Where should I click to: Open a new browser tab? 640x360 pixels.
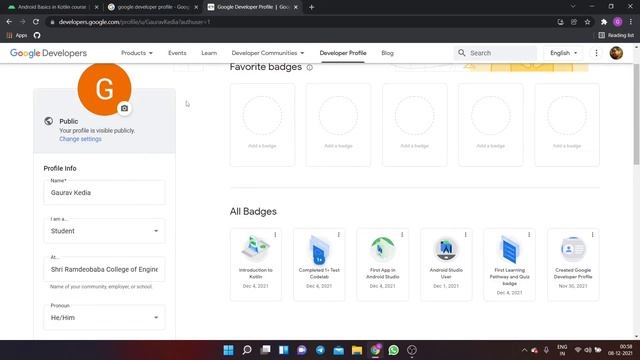coord(311,7)
